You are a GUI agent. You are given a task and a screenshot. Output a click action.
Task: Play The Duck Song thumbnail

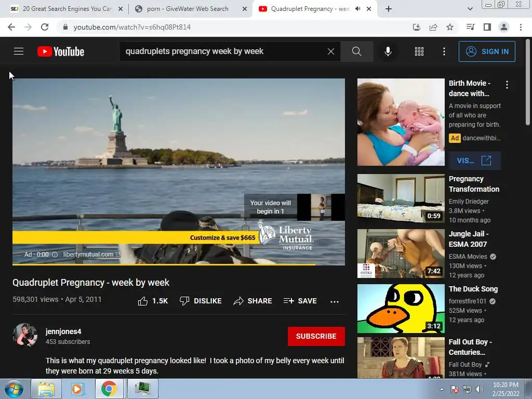point(401,309)
